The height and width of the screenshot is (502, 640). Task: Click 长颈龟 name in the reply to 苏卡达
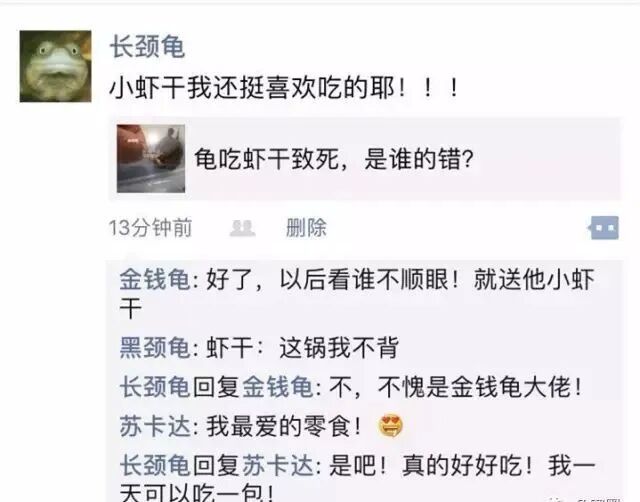(155, 466)
